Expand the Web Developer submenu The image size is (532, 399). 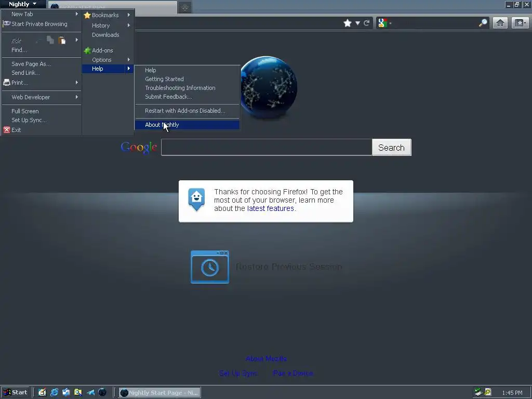click(x=41, y=97)
